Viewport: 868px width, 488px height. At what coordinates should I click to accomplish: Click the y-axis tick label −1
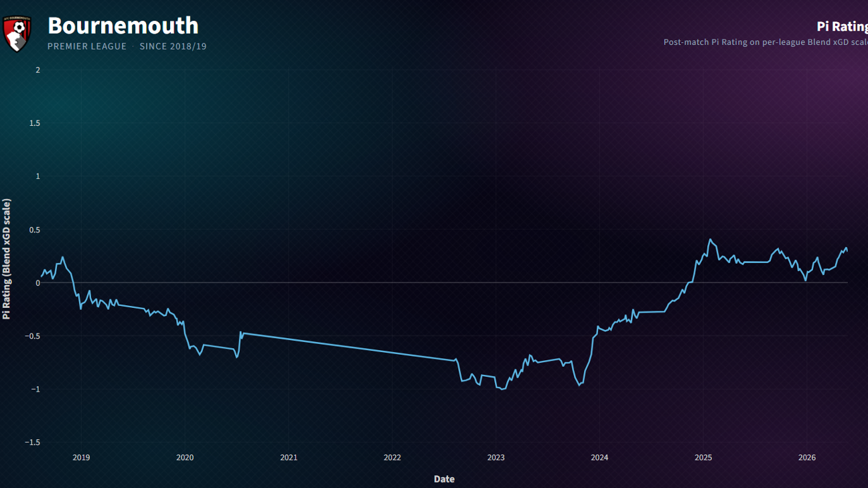(35, 389)
